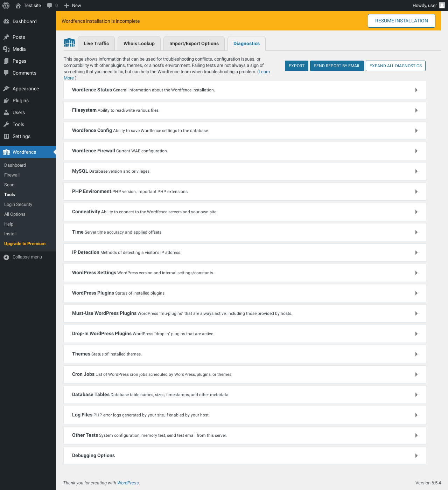
Task: Switch to the Live Traffic tab
Action: coord(96,43)
